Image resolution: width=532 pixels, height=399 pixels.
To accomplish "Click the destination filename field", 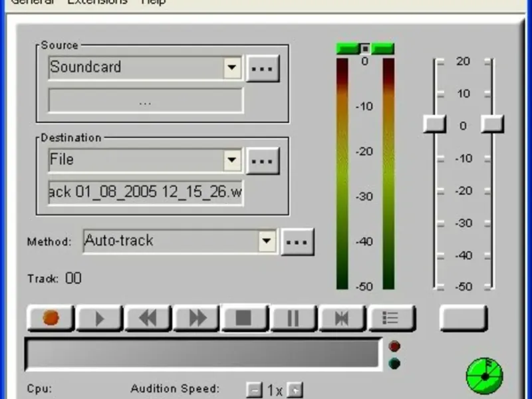I will coord(146,192).
